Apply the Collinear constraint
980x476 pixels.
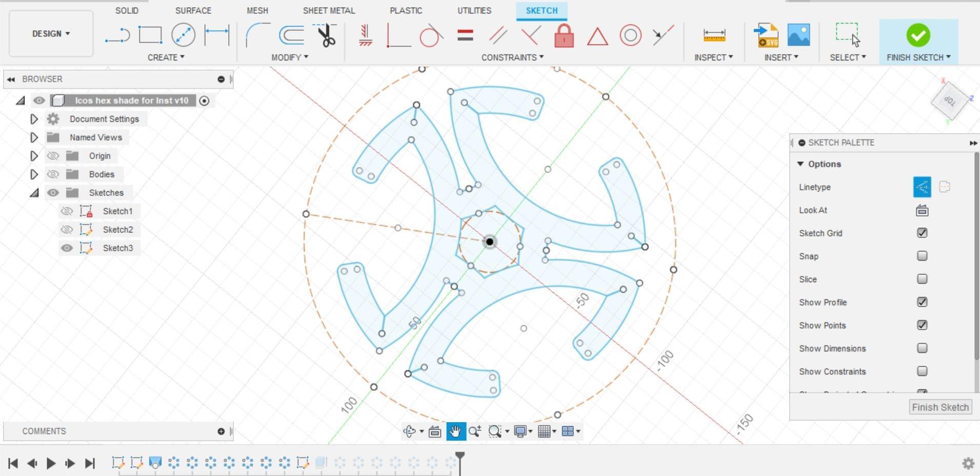[x=663, y=35]
